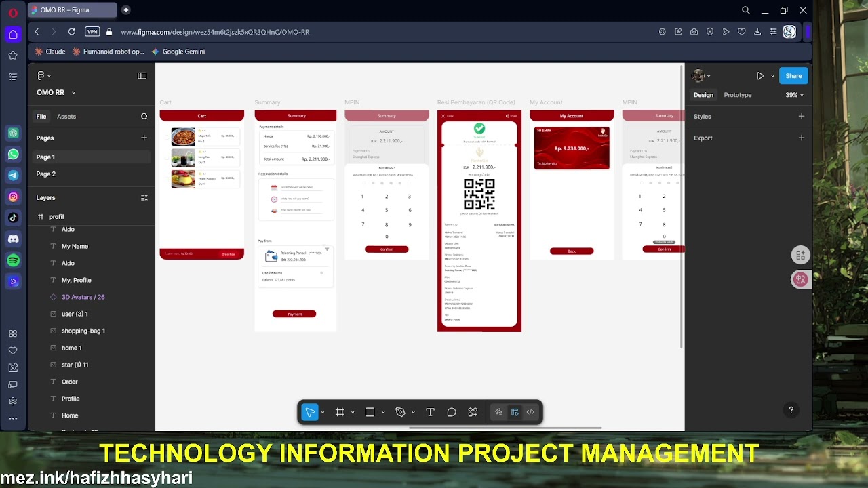Open Instagram in the Opera sidebar

coord(13,197)
